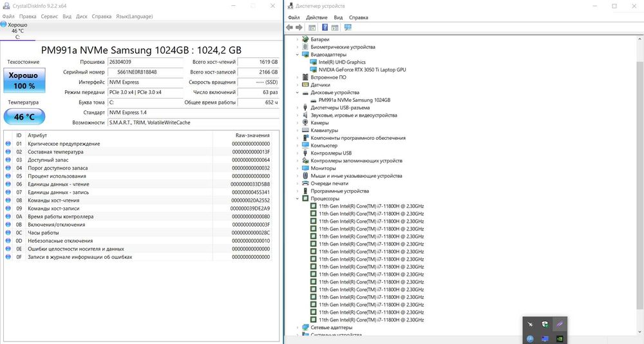
Task: Collapse the Видеоадаптеры node
Action: click(x=298, y=55)
